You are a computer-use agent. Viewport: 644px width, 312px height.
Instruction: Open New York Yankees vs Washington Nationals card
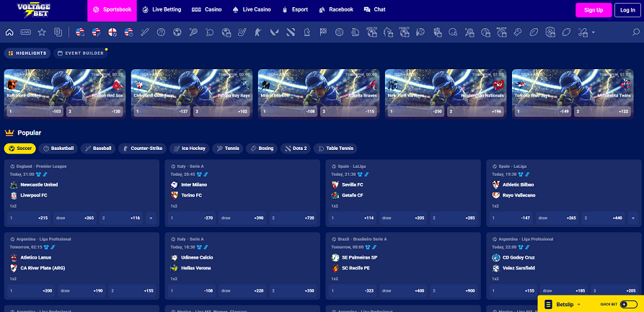pos(446,94)
